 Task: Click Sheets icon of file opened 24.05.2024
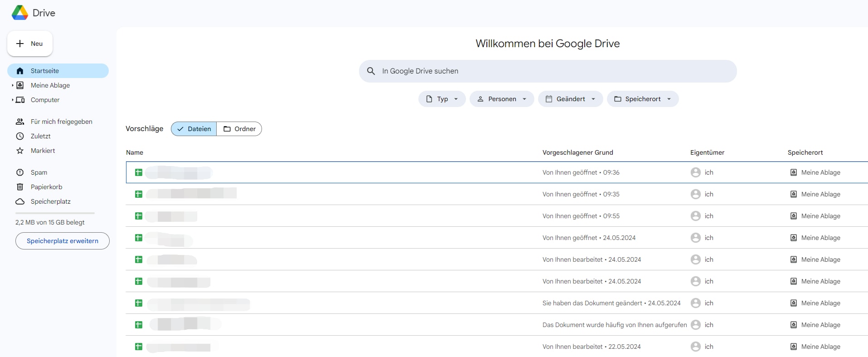[x=139, y=238]
